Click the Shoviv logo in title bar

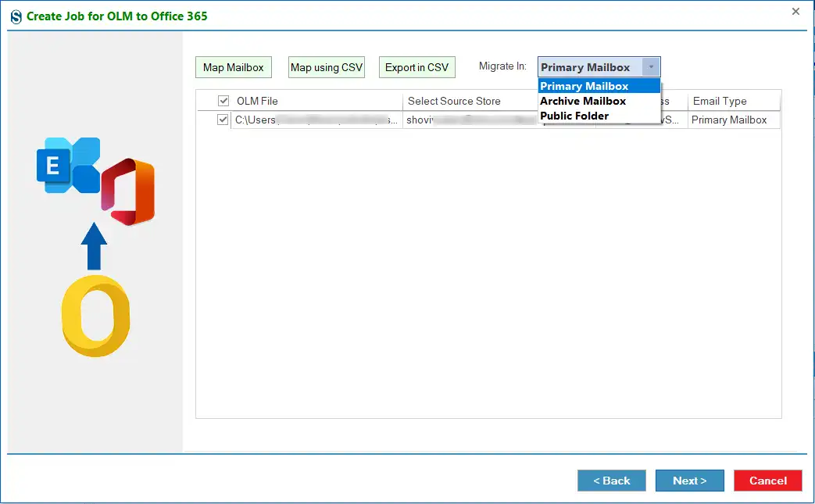click(x=16, y=16)
